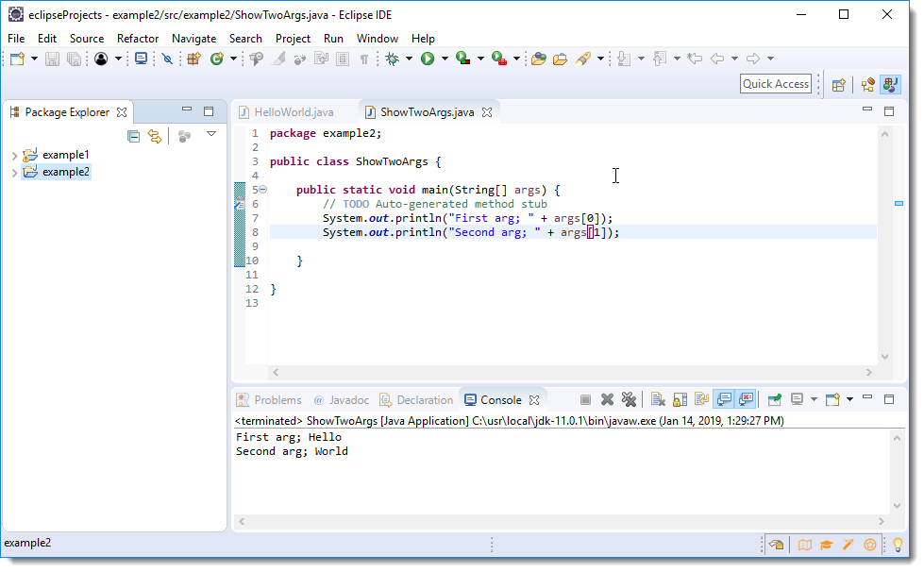Open the Console toolbar icon next to the profile icon
The width and height of the screenshot is (924, 572).
coord(141,59)
